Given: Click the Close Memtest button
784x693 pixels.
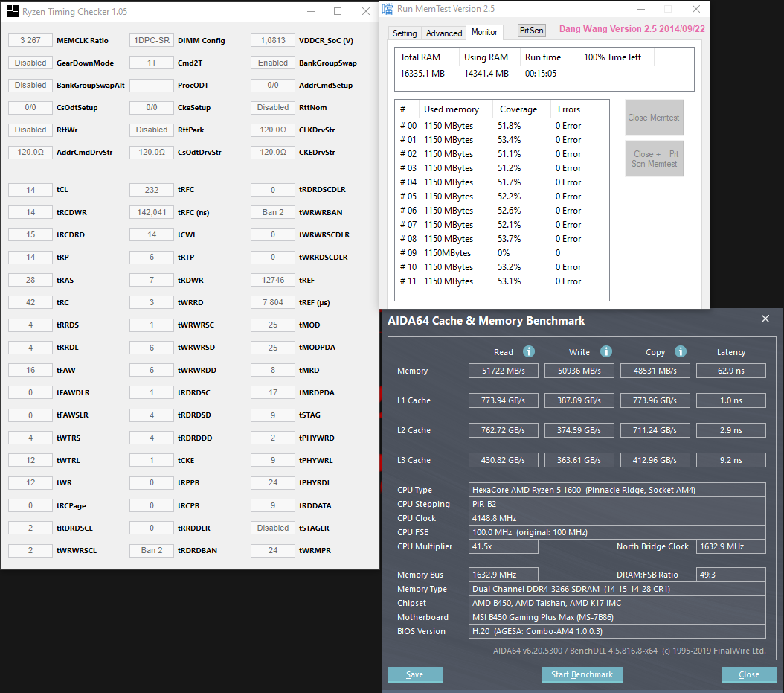Looking at the screenshot, I should pos(654,118).
